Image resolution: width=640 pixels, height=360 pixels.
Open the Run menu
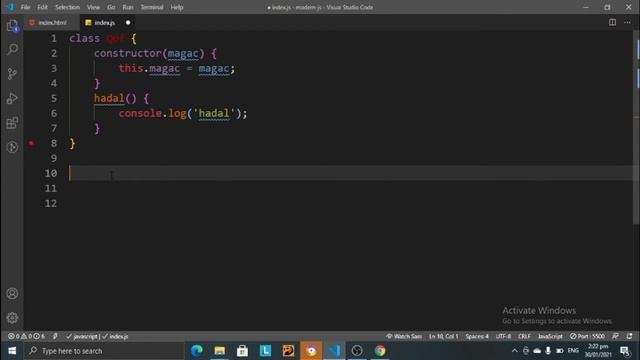point(128,7)
